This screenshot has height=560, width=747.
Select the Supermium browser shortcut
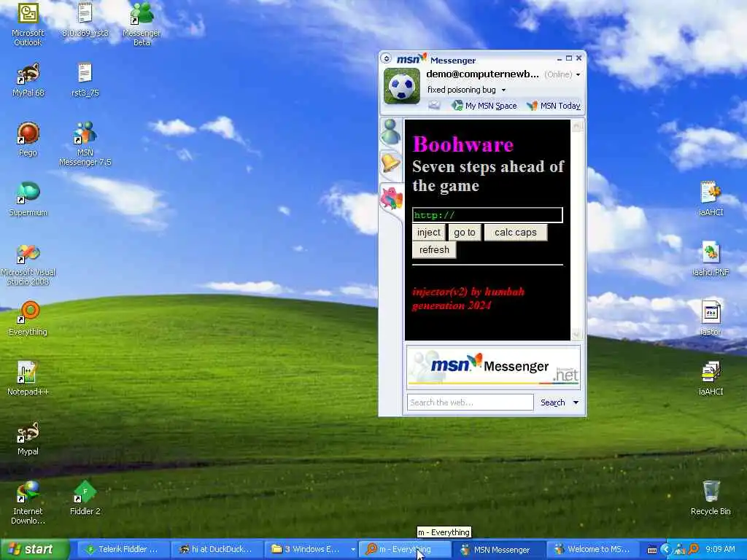28,199
